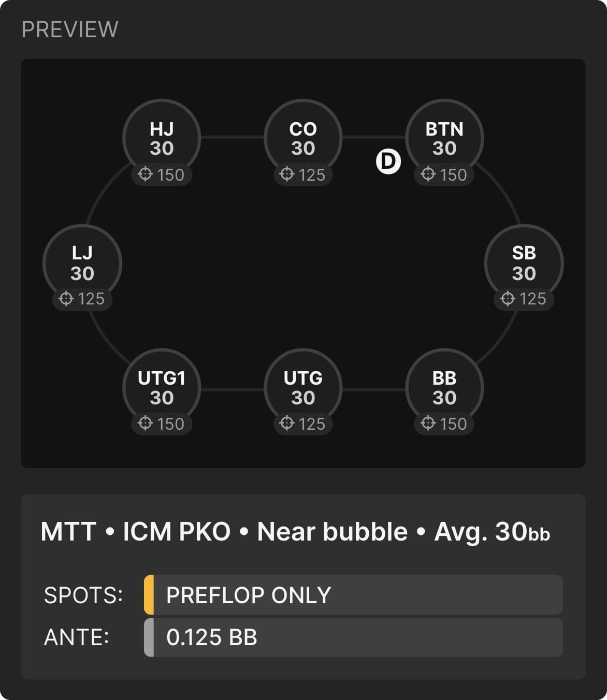
Task: Select the UTG1 seat circle
Action: (x=162, y=388)
